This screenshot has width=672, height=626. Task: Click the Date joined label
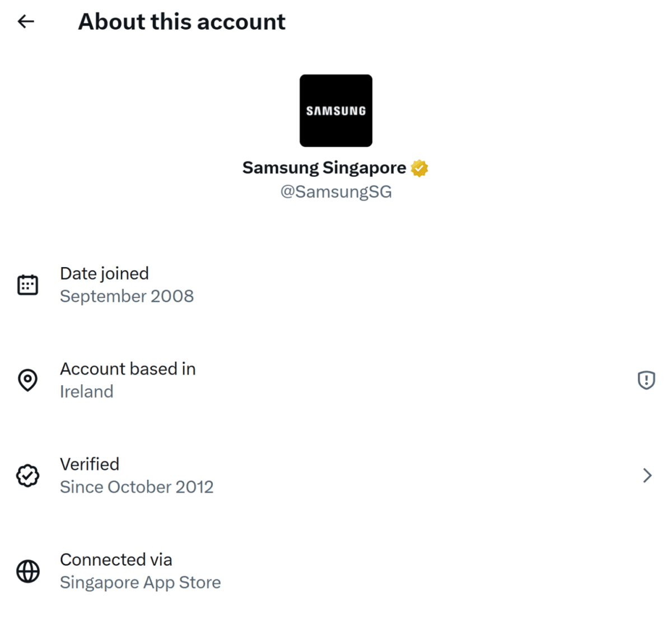pos(104,273)
